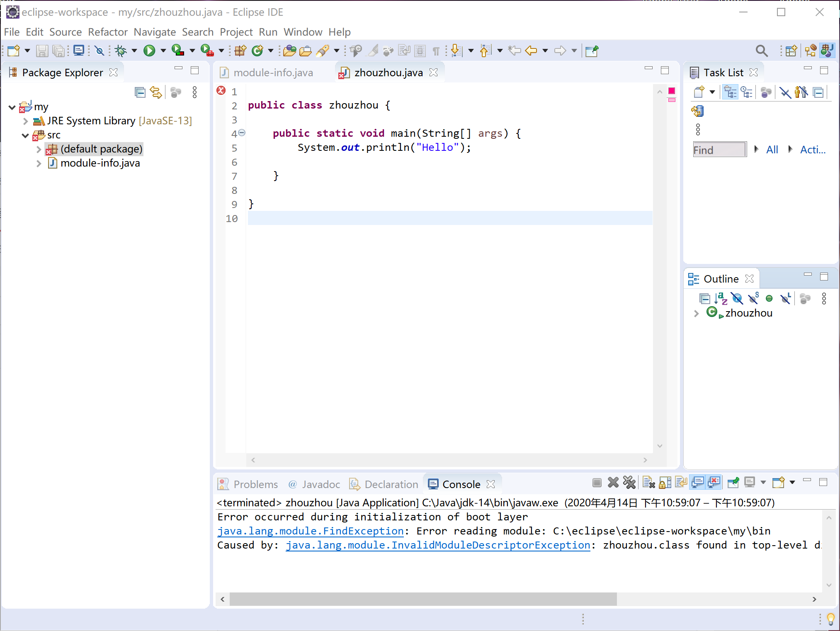Click the New Java Class icon
This screenshot has height=631, width=840.
tap(257, 51)
